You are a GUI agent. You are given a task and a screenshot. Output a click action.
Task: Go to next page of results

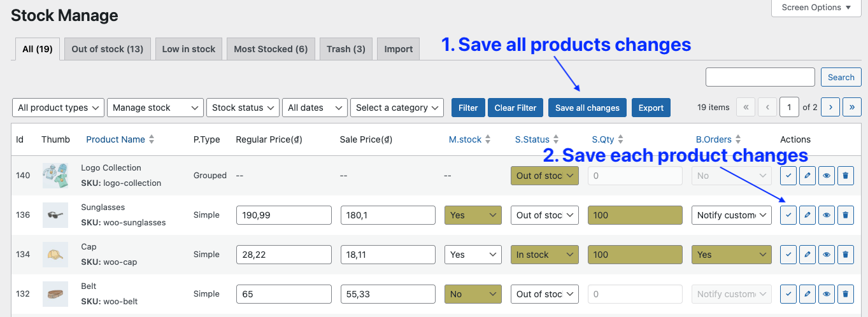(x=830, y=107)
